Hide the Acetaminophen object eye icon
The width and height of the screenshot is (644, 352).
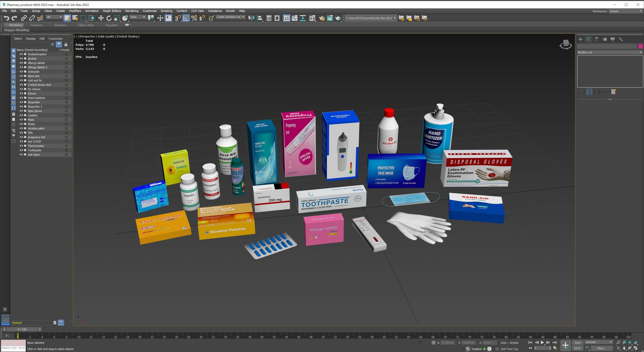pos(21,54)
